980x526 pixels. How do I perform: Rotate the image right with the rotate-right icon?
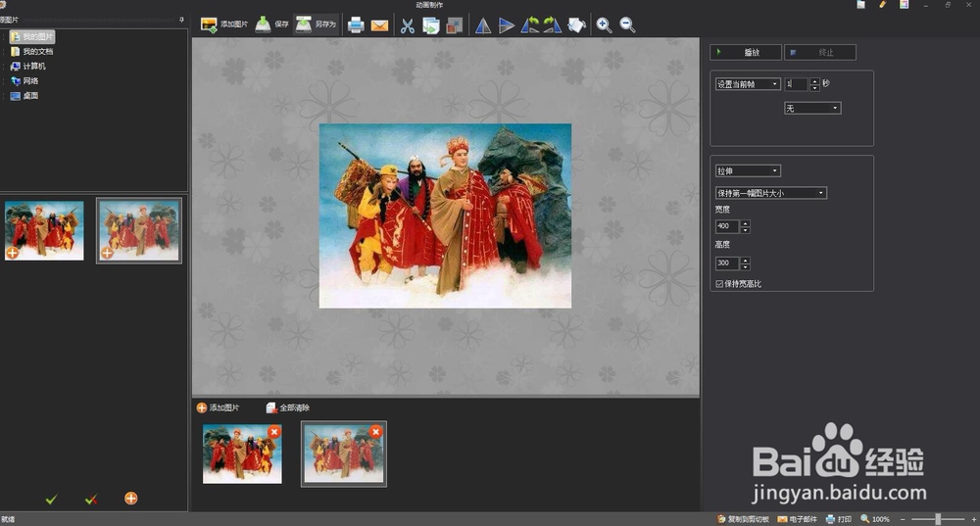point(552,25)
